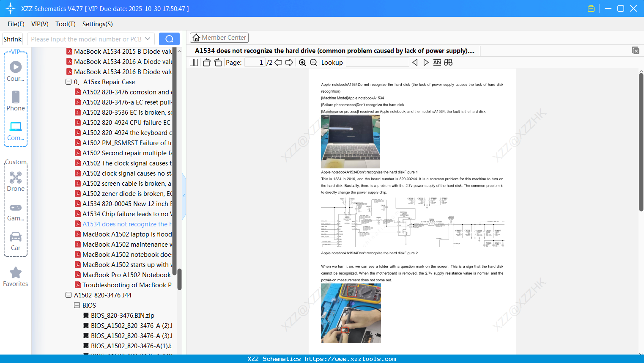Toggle whole-word match Abi icon
The image size is (644, 363).
[437, 62]
